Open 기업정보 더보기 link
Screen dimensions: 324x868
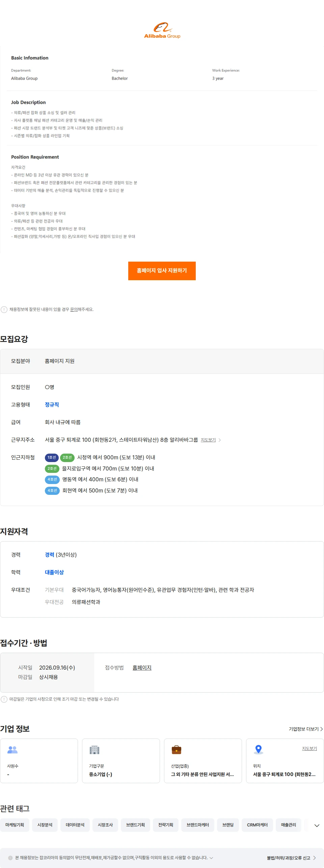click(306, 729)
